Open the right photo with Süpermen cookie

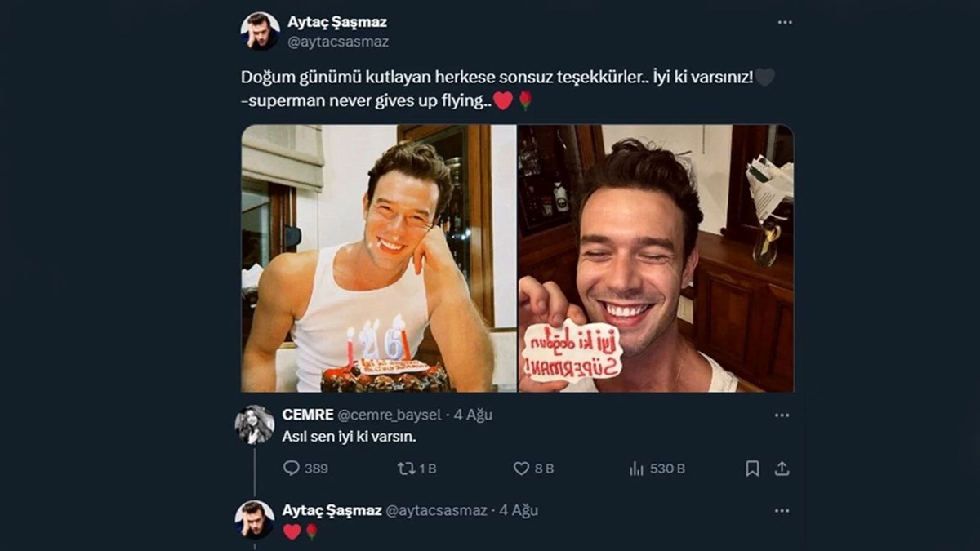(x=656, y=258)
